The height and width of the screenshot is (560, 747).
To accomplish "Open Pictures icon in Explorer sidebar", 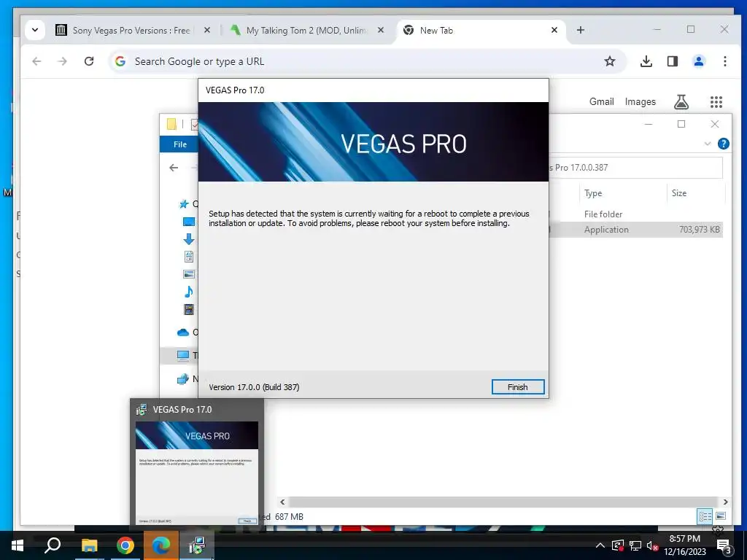I will tap(189, 274).
